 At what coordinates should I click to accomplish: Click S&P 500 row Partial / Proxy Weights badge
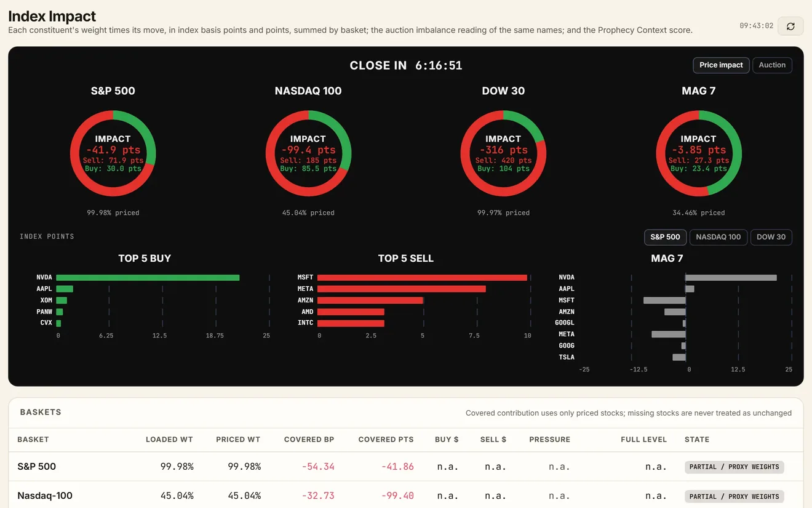coord(734,467)
